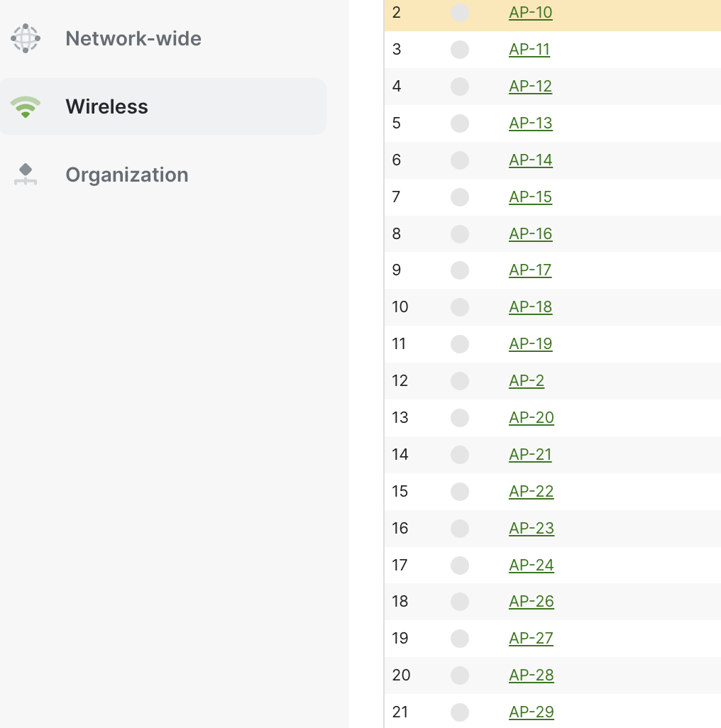Click the AP-19 link

pyautogui.click(x=530, y=344)
